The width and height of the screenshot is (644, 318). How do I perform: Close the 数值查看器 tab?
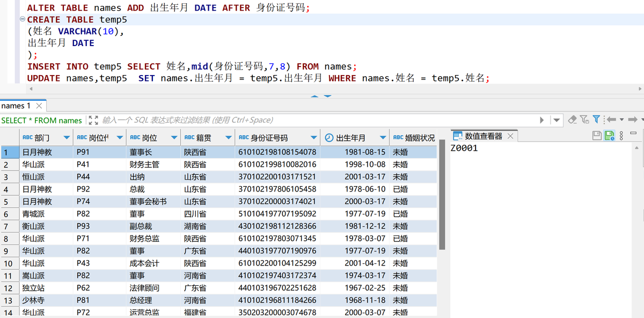510,136
